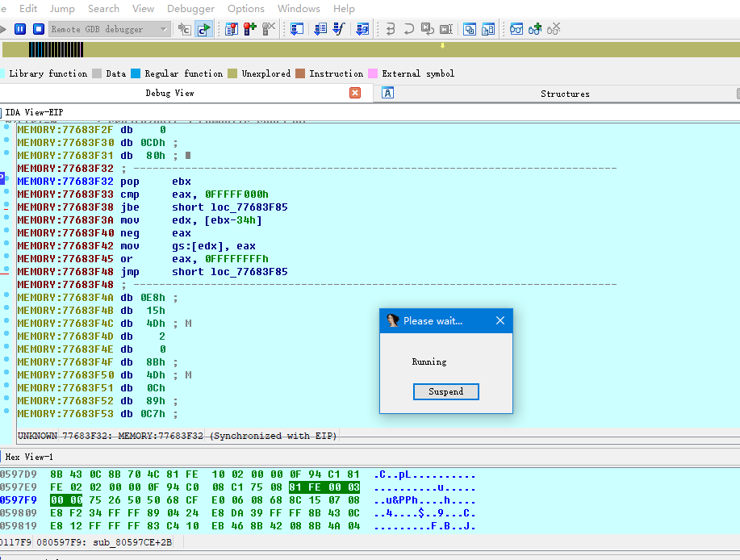The width and height of the screenshot is (740, 560).
Task: Close the Please wait dialog
Action: point(500,321)
